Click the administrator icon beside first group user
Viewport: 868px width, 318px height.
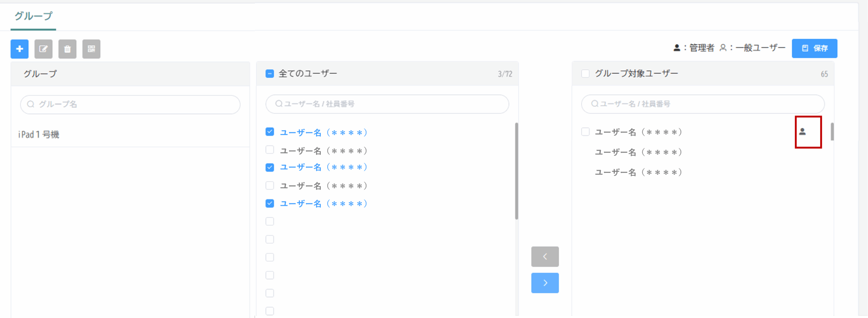(x=802, y=132)
